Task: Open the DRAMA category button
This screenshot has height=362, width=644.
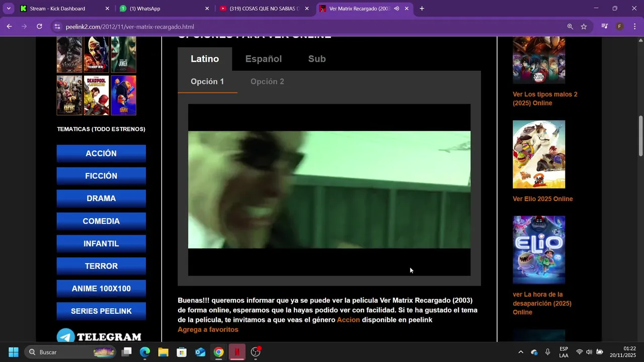Action: (101, 199)
